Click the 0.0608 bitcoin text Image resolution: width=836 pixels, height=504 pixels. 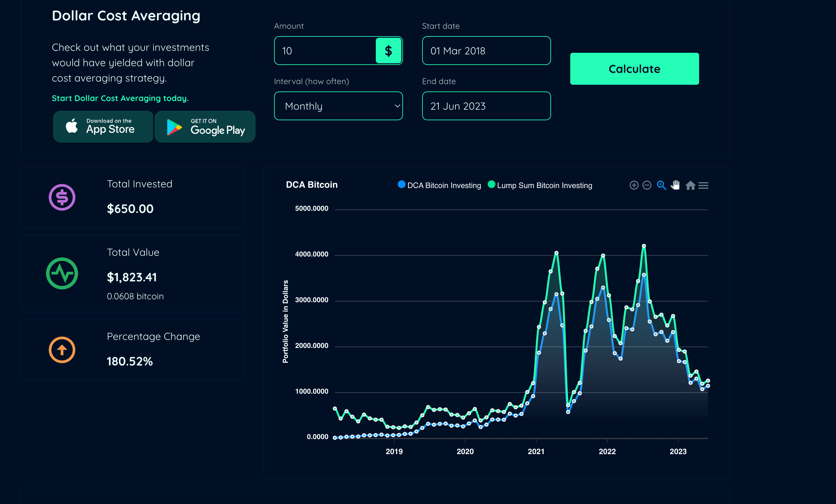(x=135, y=296)
